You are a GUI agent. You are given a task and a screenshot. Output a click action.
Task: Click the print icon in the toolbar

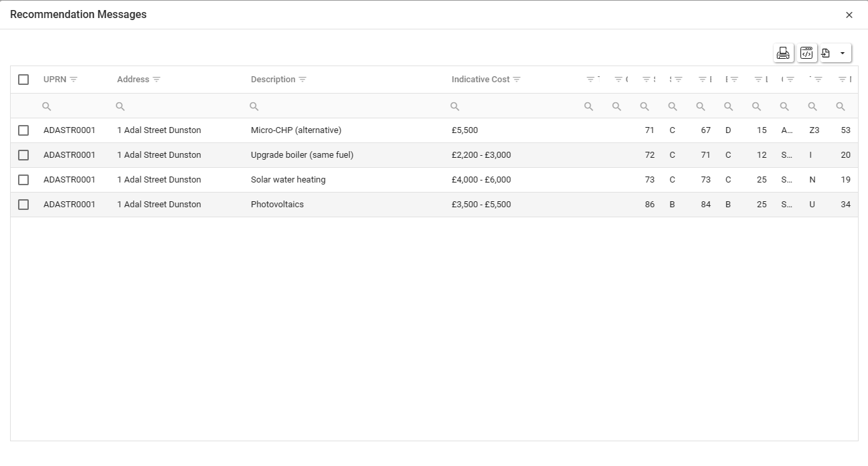pos(783,53)
